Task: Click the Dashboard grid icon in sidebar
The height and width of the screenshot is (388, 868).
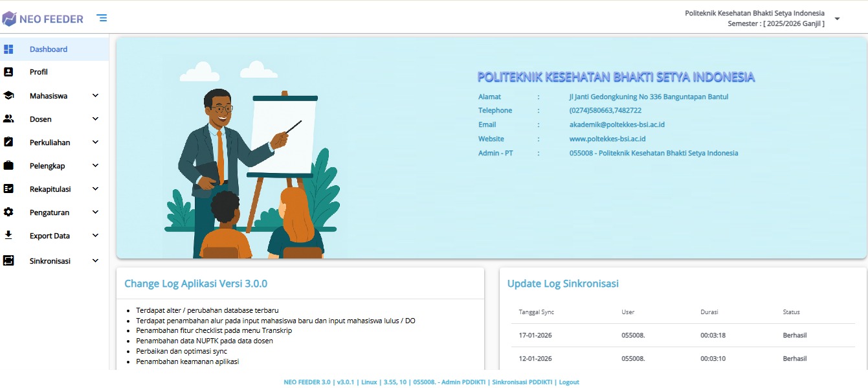Action: pos(8,49)
